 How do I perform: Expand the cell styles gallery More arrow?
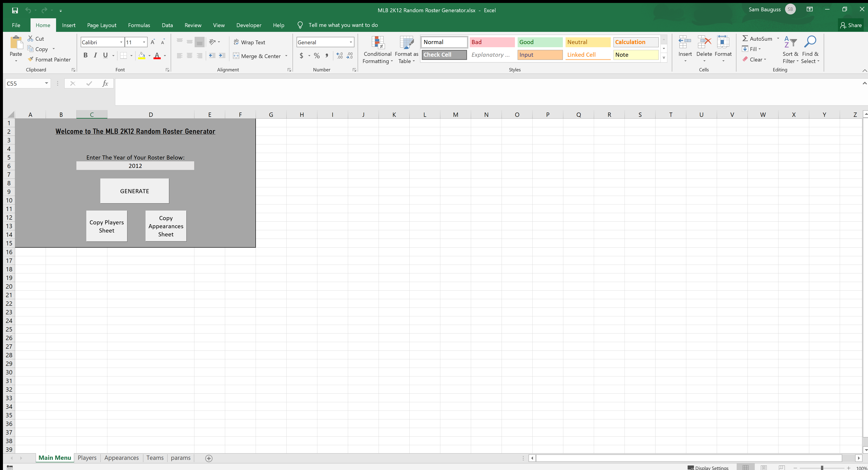click(664, 58)
